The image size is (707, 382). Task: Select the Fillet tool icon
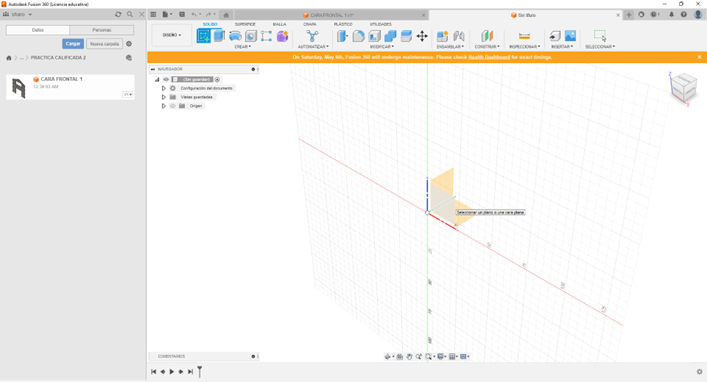pyautogui.click(x=358, y=36)
